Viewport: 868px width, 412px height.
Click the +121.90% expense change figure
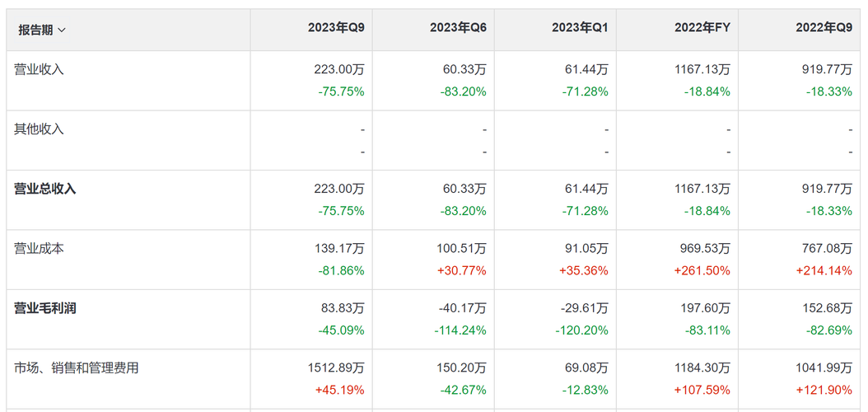(x=824, y=391)
